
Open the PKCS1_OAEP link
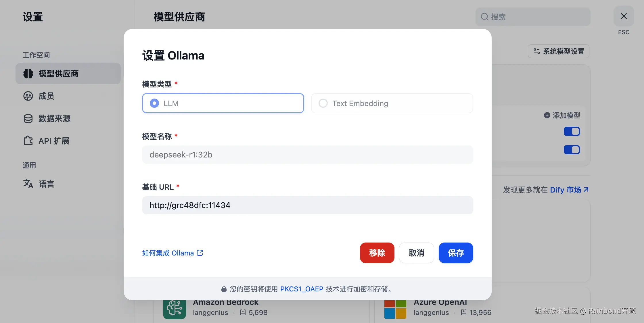302,289
